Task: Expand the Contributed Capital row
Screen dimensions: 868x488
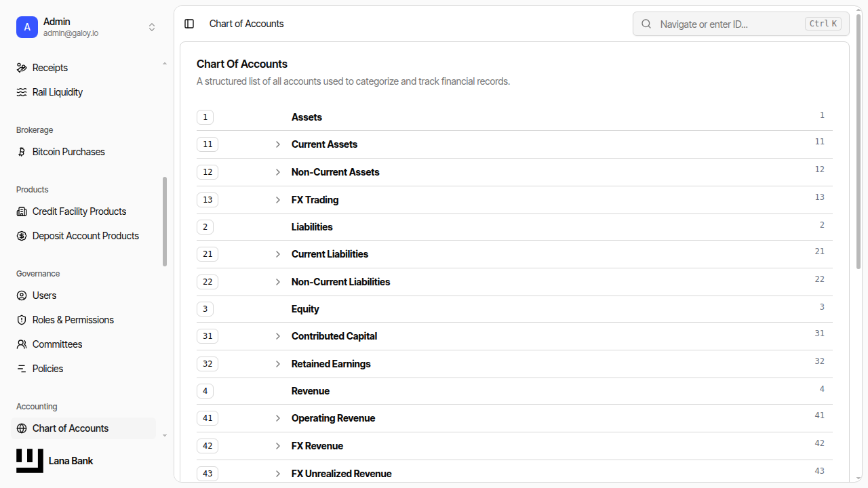Action: [278, 336]
